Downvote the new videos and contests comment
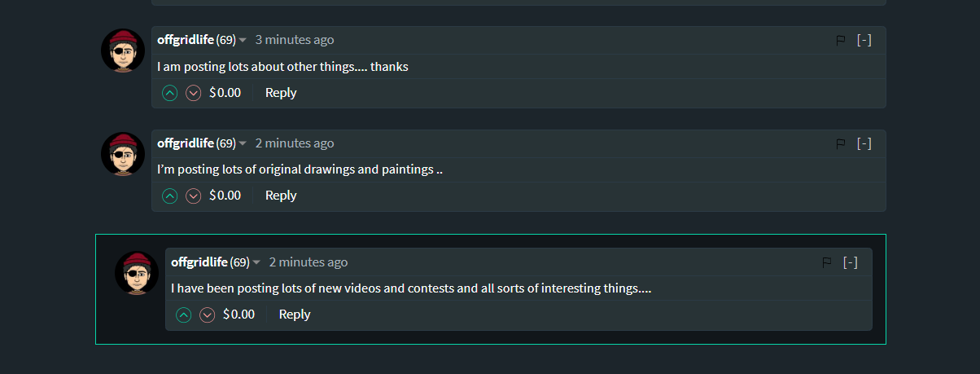Image resolution: width=980 pixels, height=374 pixels. coord(208,315)
